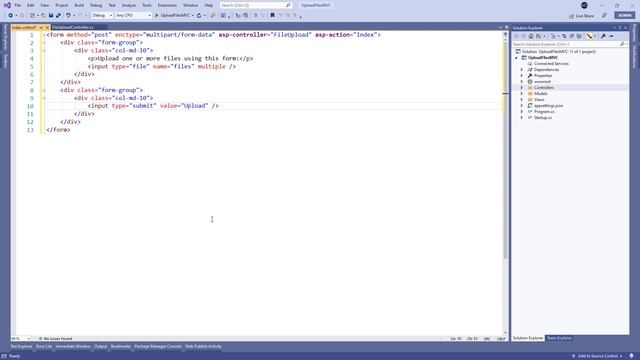Expand the Dependencies node
This screenshot has height=360, width=640.
(522, 70)
